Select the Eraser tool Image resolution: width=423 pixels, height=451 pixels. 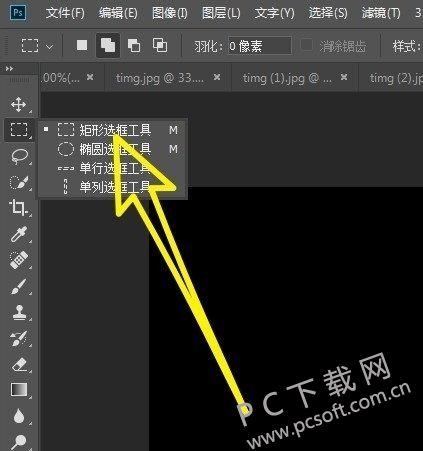click(x=19, y=364)
